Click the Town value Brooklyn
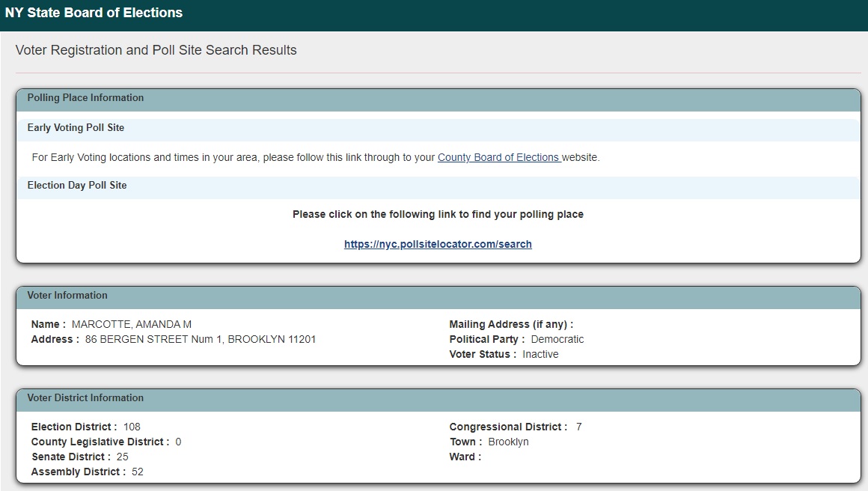 tap(508, 442)
